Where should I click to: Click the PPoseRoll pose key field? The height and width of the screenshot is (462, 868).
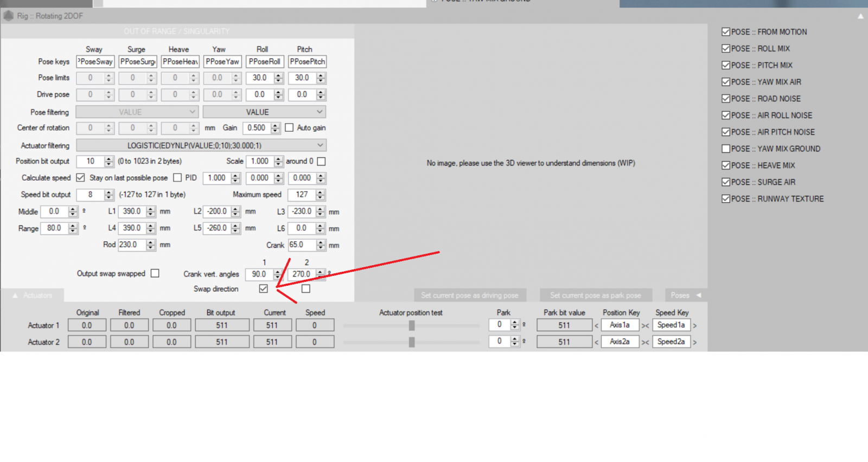pyautogui.click(x=265, y=62)
